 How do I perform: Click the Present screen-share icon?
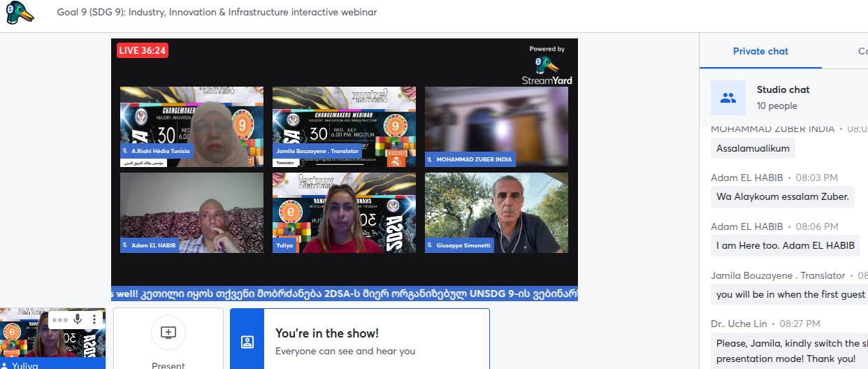click(x=168, y=333)
